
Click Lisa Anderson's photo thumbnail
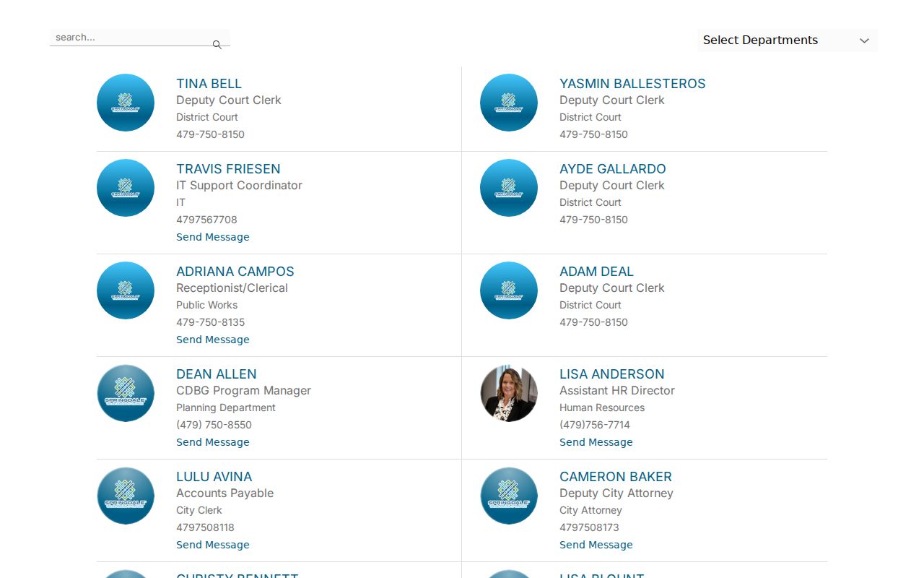pos(509,393)
